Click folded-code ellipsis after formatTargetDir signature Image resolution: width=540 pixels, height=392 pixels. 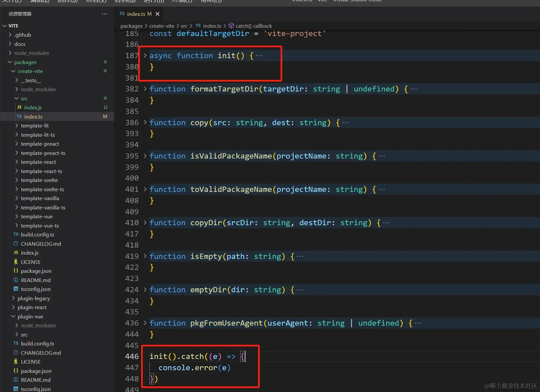(413, 89)
